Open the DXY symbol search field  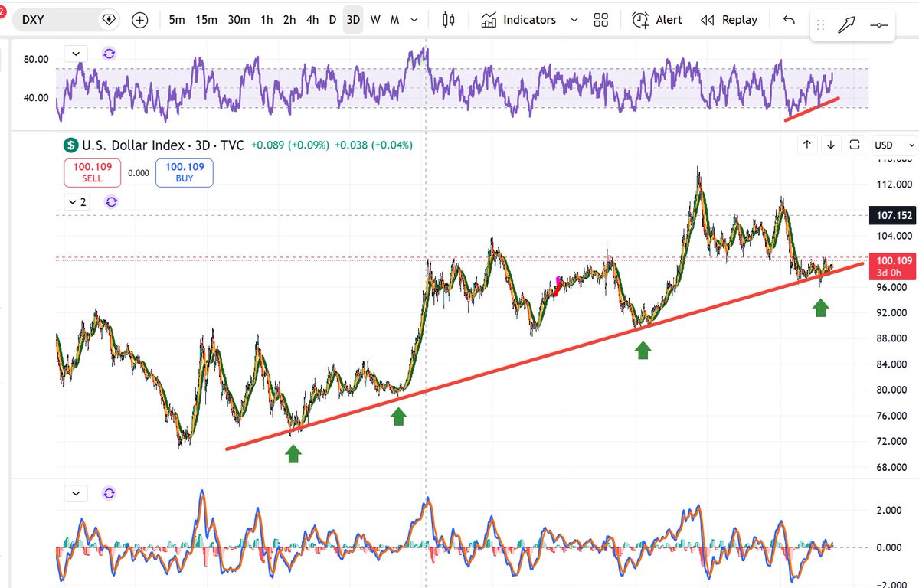pyautogui.click(x=65, y=19)
